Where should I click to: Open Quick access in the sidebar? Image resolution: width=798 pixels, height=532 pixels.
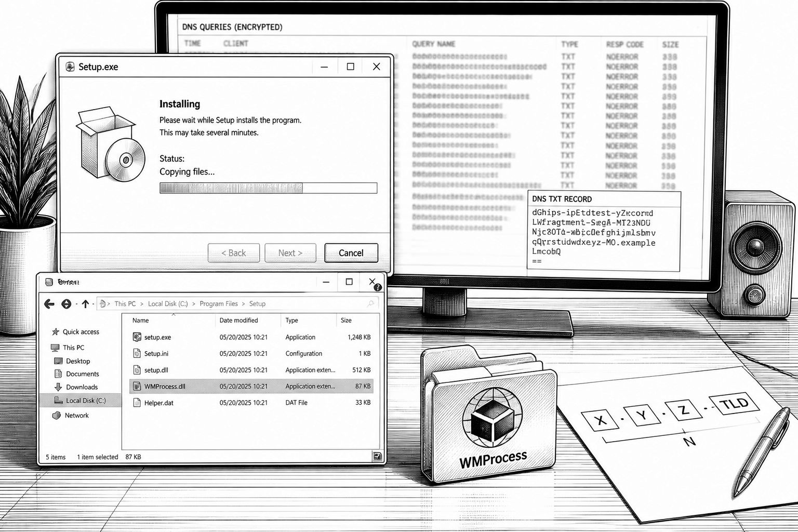(75, 332)
